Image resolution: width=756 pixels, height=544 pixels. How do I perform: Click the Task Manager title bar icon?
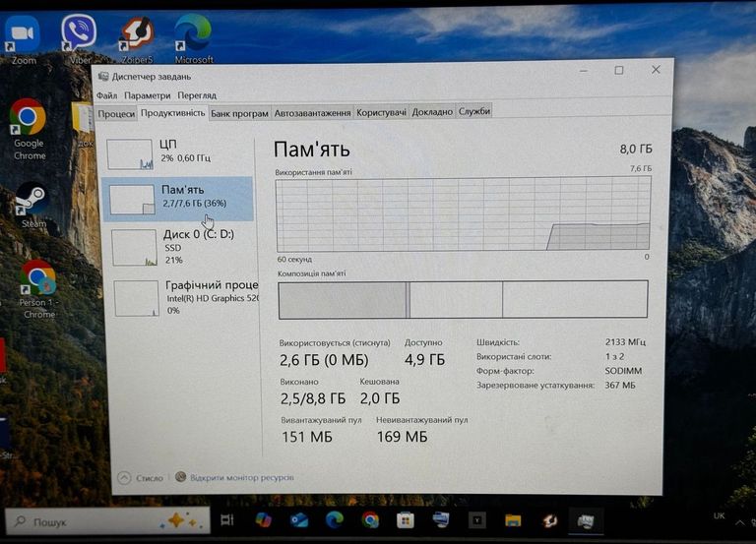pyautogui.click(x=103, y=77)
